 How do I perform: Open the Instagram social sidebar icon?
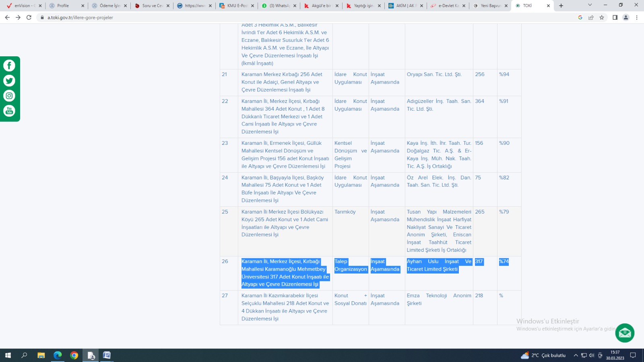pos(9,96)
